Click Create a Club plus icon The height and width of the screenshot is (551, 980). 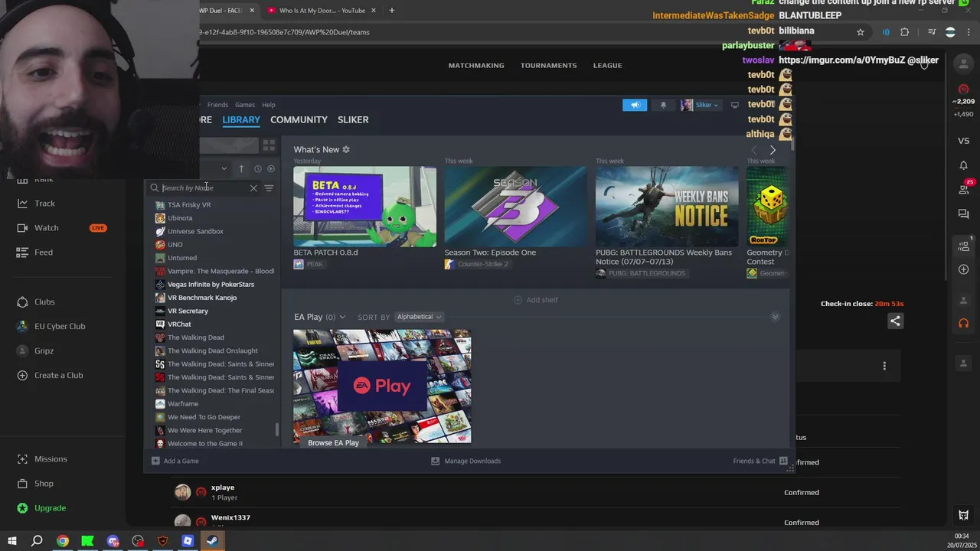tap(22, 376)
